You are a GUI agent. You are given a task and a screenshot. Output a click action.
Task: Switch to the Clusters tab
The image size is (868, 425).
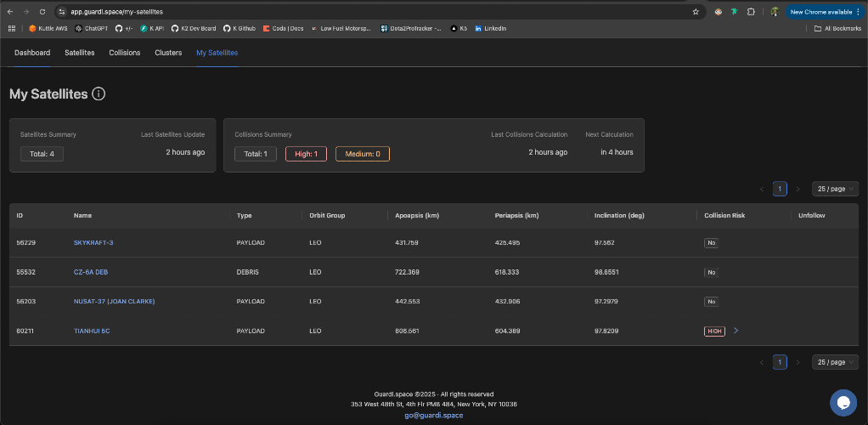(168, 53)
